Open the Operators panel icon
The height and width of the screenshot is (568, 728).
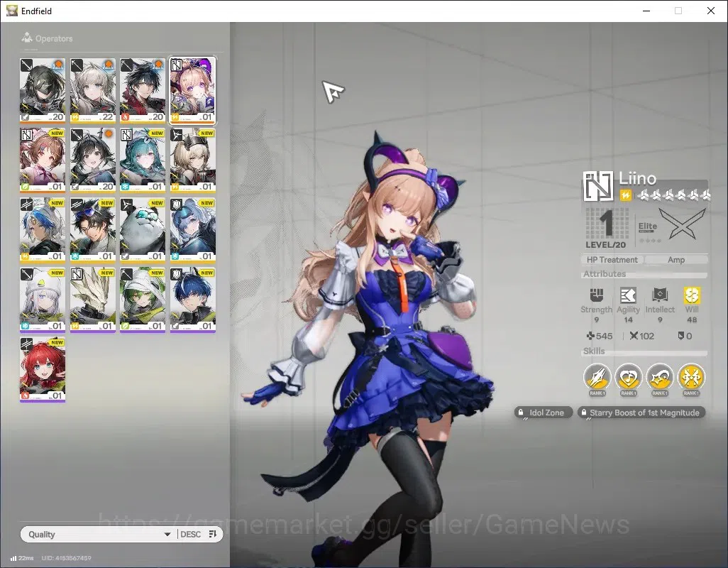(27, 38)
